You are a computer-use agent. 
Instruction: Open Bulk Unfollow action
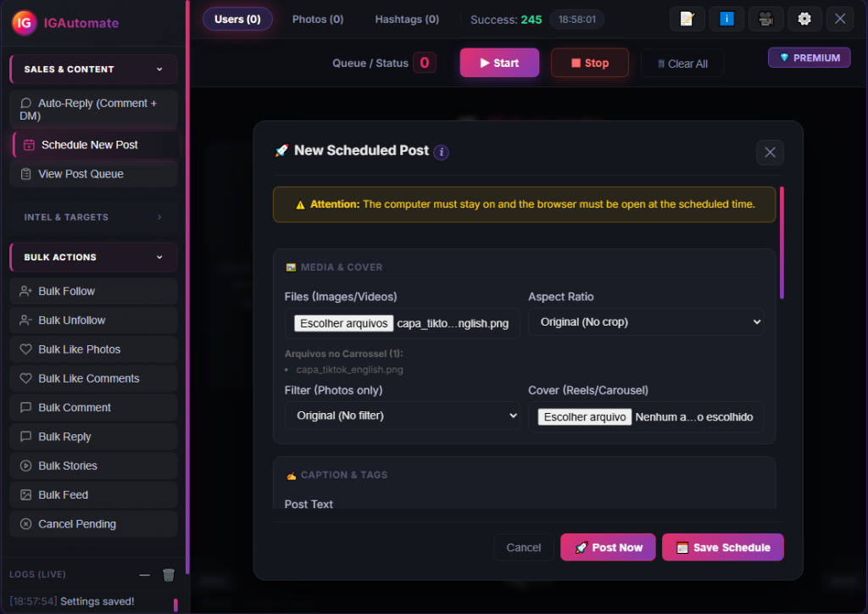pos(93,320)
